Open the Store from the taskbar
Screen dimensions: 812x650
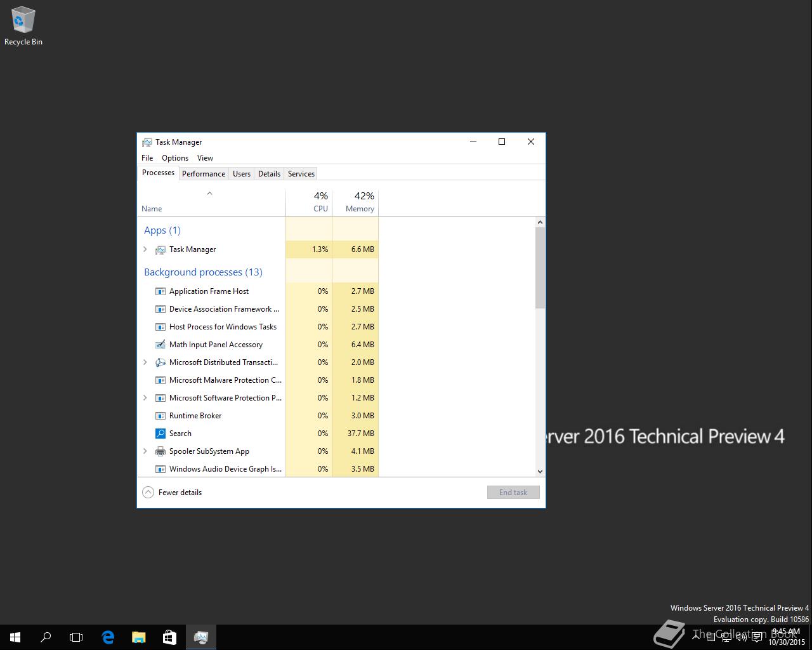click(169, 637)
